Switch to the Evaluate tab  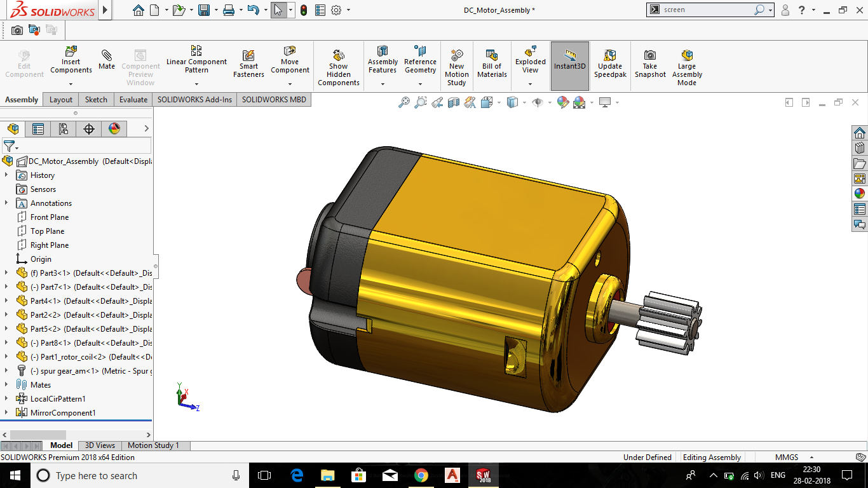[x=133, y=99]
